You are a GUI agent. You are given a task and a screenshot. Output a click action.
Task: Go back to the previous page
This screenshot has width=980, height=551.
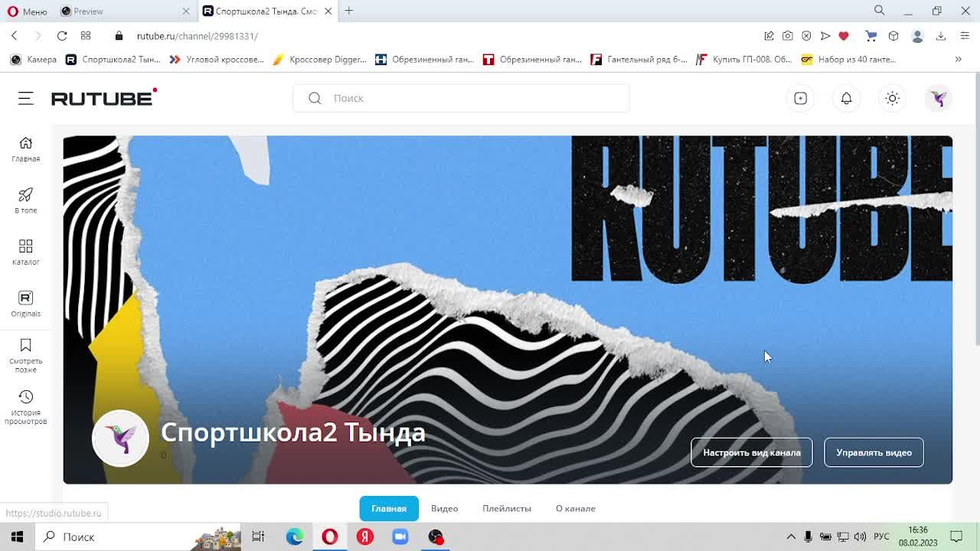tap(15, 36)
